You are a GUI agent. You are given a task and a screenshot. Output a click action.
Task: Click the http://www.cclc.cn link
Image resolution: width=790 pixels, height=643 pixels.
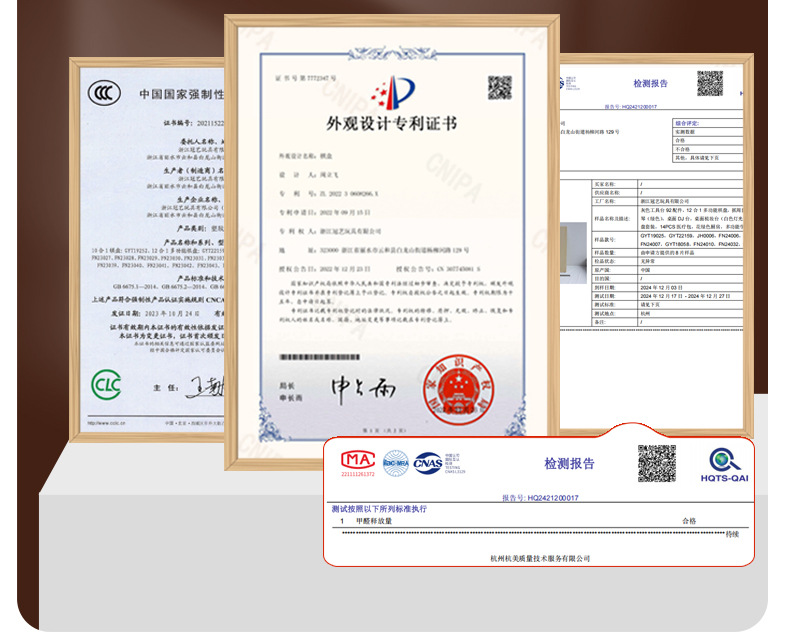(x=106, y=423)
